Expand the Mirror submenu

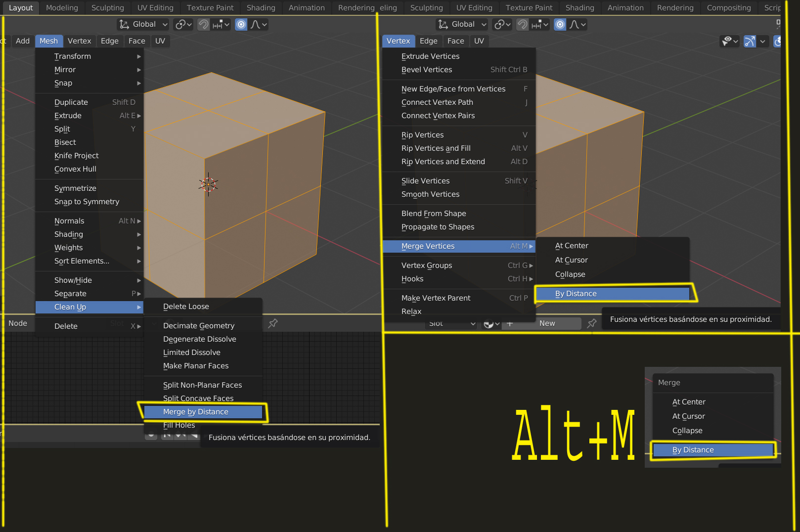click(x=89, y=70)
